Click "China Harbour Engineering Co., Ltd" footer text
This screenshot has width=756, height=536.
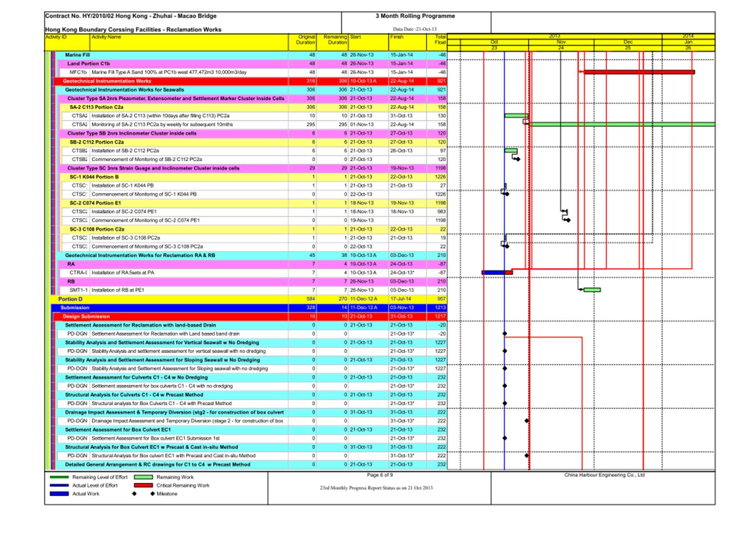(604, 475)
